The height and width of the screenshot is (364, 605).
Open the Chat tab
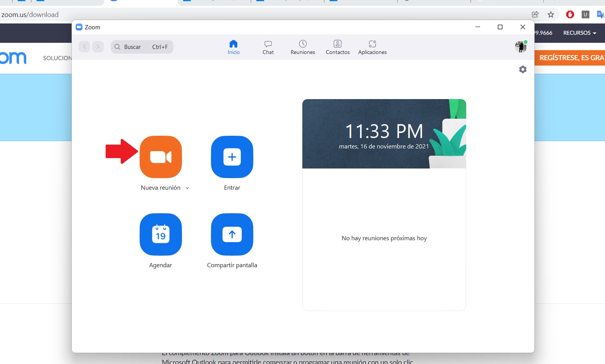[268, 47]
